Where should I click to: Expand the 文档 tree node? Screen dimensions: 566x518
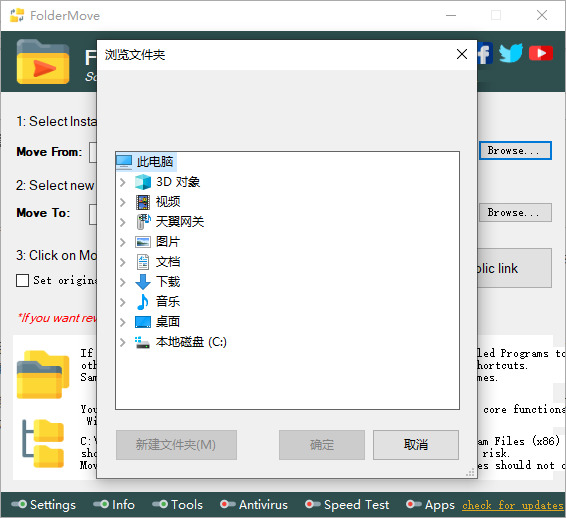[x=123, y=262]
